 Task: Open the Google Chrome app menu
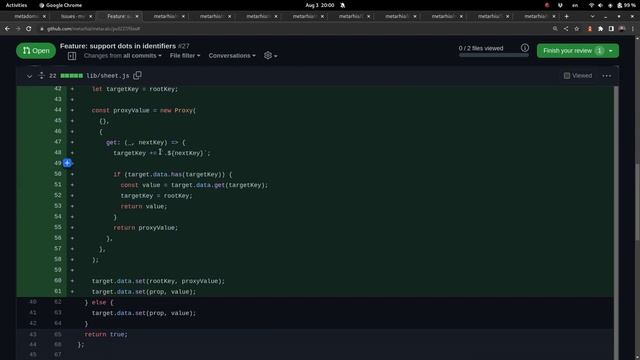[x=60, y=5]
